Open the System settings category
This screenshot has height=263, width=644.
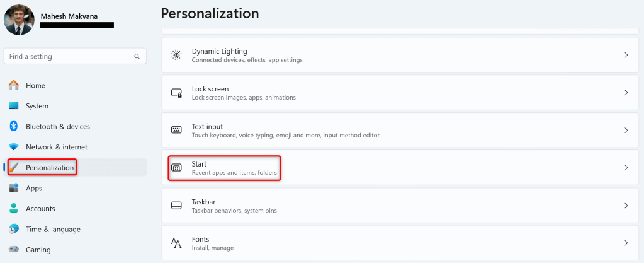point(37,106)
